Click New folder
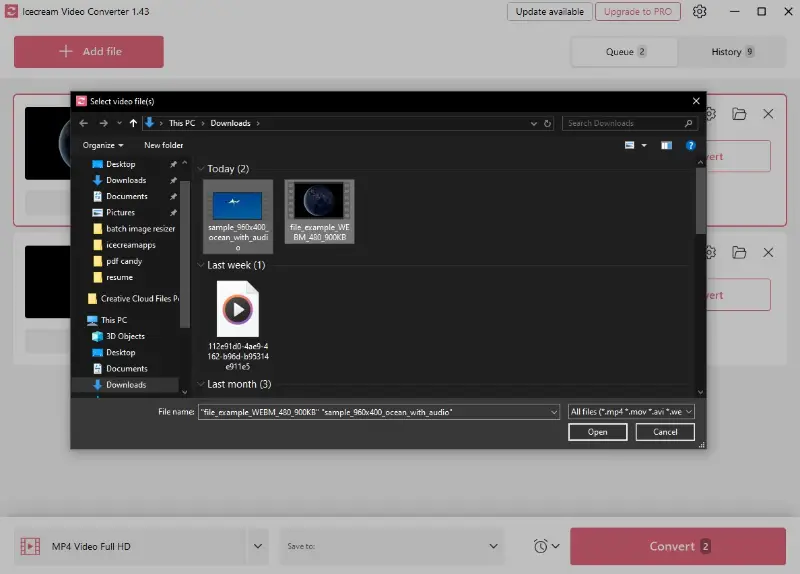Image resolution: width=800 pixels, height=574 pixels. 163,145
